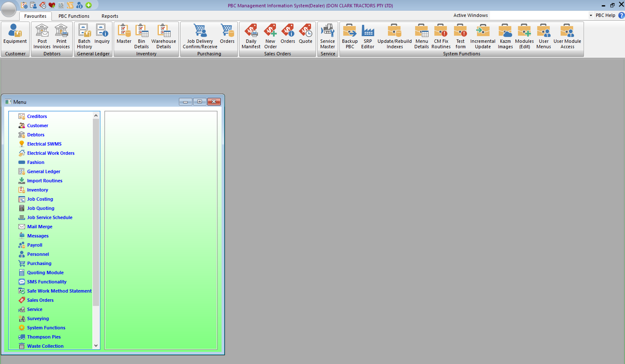Open Print Invoices in Debtors
This screenshot has width=625, height=364.
coord(61,36)
